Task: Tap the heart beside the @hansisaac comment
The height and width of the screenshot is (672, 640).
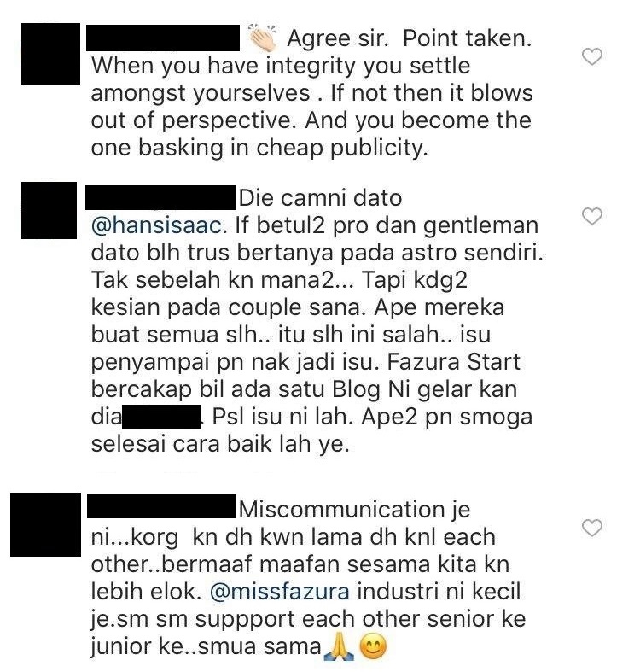Action: (x=592, y=216)
